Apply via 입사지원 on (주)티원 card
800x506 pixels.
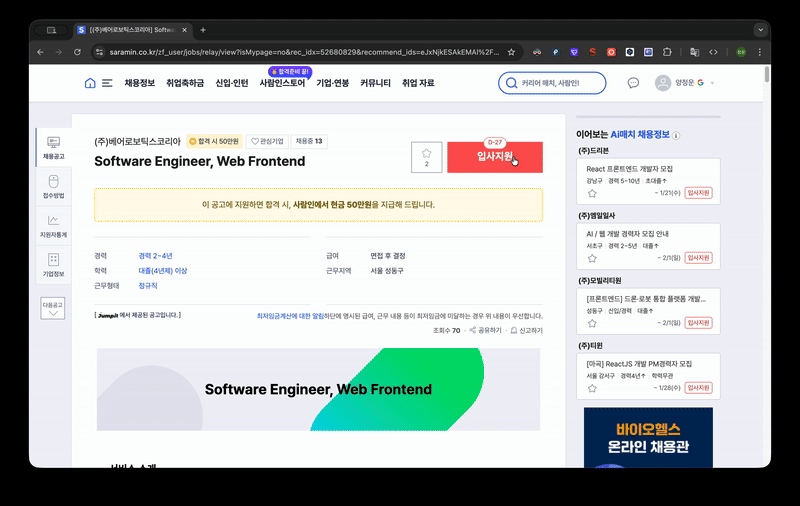point(698,388)
